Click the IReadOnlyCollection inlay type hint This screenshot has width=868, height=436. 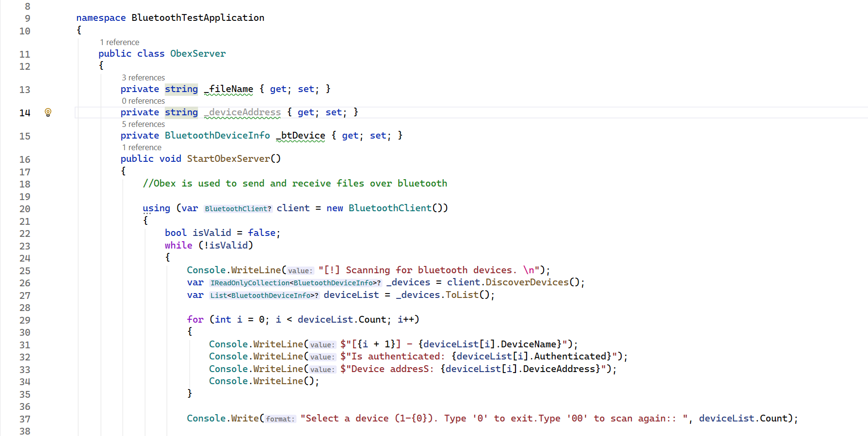click(295, 283)
